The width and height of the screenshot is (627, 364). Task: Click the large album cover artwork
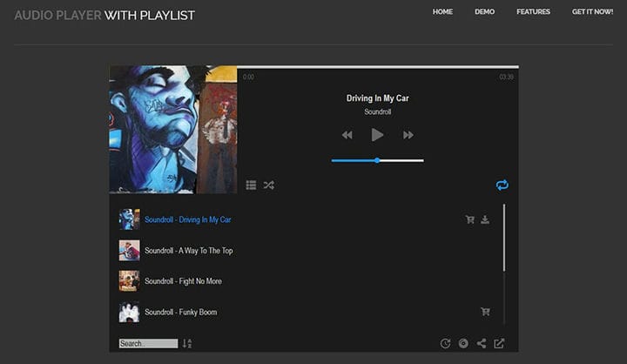pyautogui.click(x=173, y=130)
